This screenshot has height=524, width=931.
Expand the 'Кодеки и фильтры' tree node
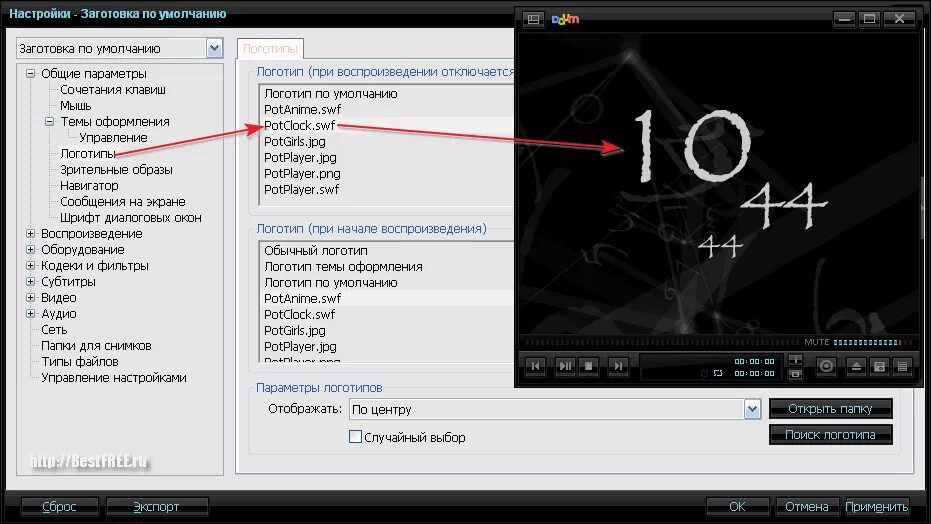(30, 266)
